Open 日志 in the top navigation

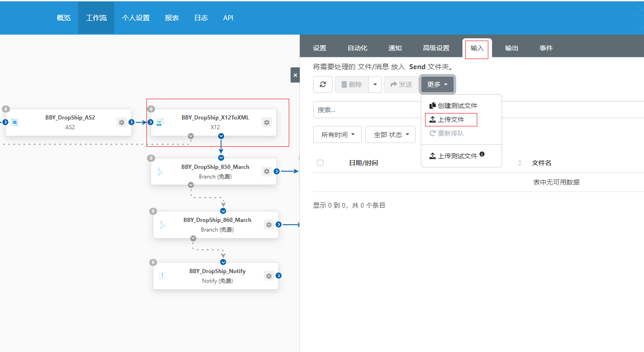[x=201, y=18]
